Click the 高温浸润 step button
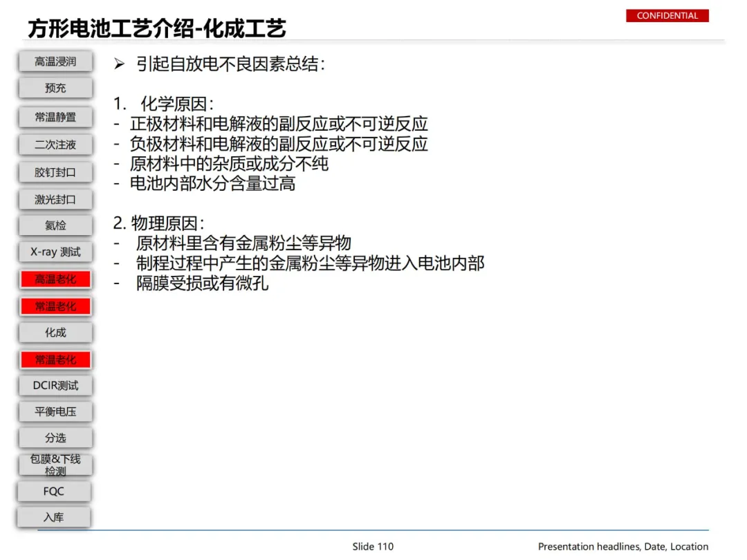 55,62
